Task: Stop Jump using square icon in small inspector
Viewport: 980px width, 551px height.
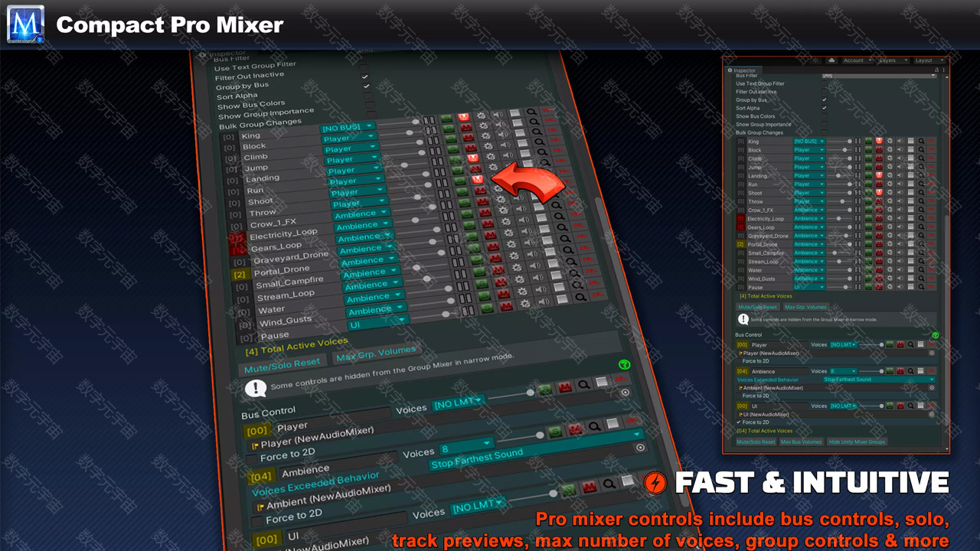Action: coord(910,167)
